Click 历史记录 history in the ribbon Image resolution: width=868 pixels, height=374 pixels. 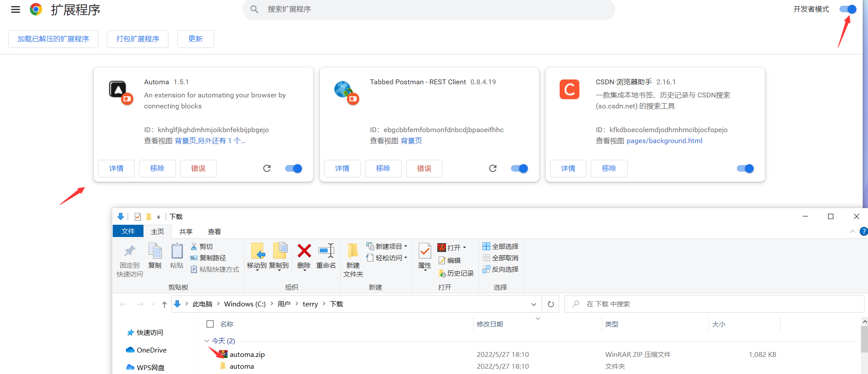[x=456, y=273]
